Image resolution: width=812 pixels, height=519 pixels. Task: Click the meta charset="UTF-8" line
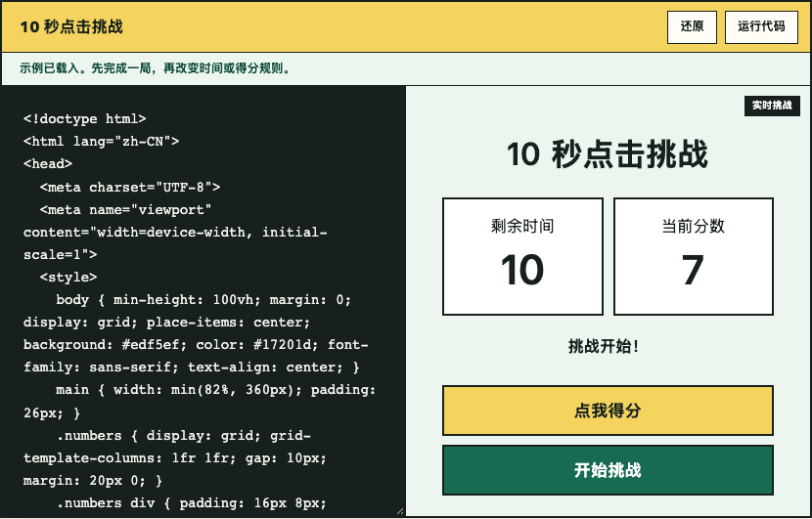[x=130, y=187]
